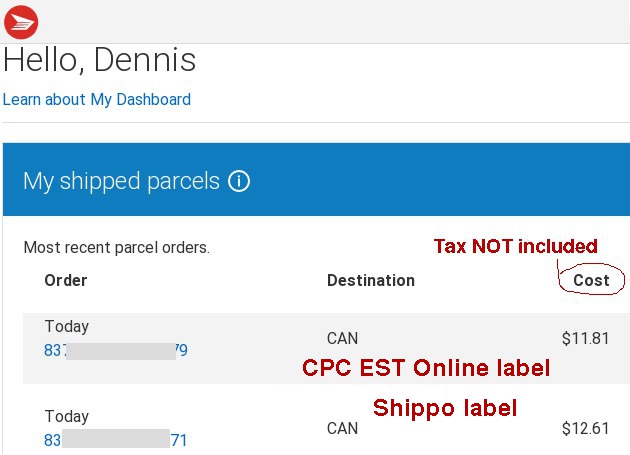The image size is (630, 455).
Task: Click the circled Cost column header
Action: click(x=591, y=280)
